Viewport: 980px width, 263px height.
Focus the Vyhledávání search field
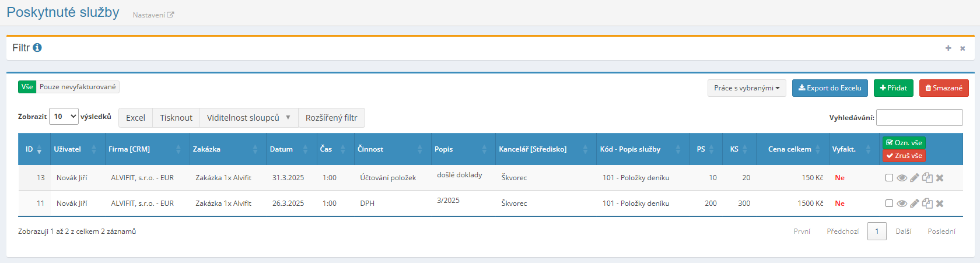919,117
